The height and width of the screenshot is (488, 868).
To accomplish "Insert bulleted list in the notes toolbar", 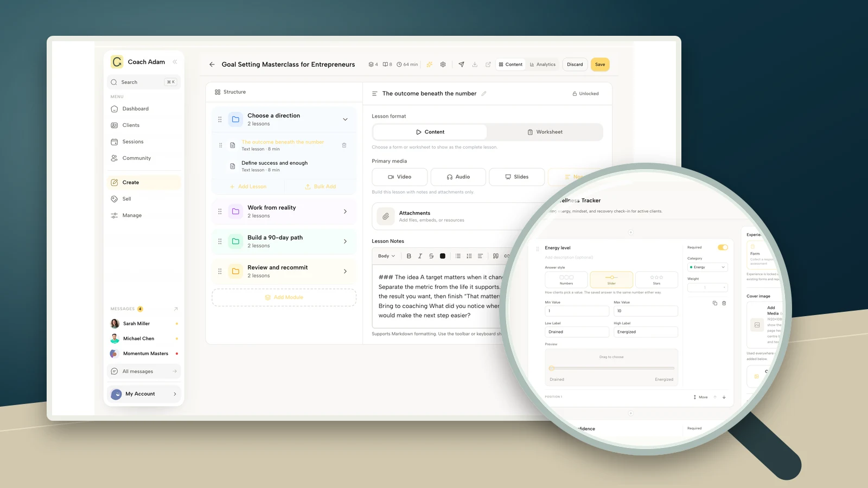I will 458,256.
